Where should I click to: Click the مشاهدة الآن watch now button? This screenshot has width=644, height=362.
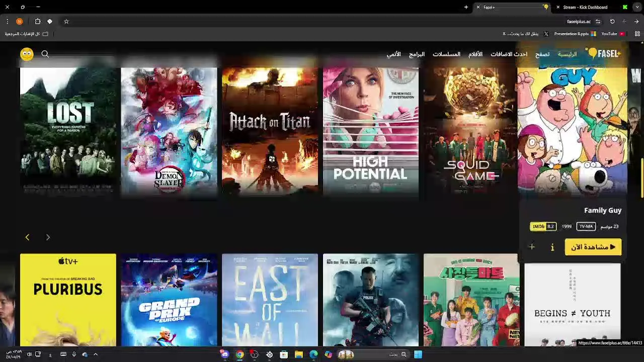[x=593, y=247]
